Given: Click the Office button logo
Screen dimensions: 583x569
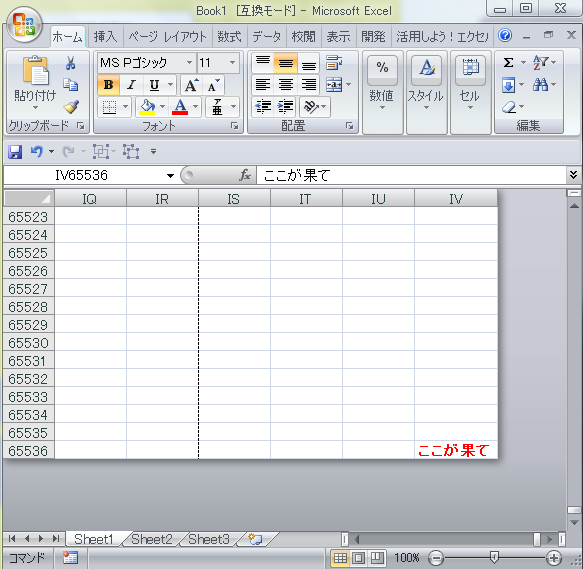Looking at the screenshot, I should (24, 25).
